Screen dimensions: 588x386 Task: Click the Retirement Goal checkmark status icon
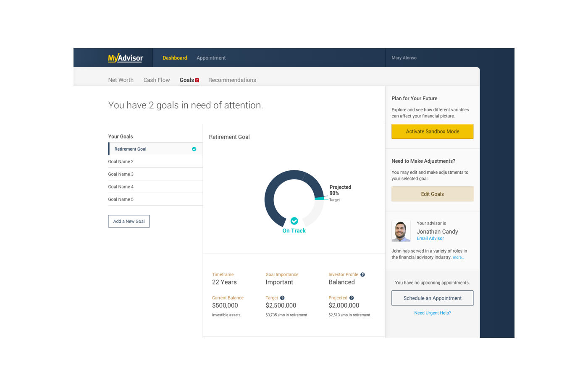[x=194, y=149]
